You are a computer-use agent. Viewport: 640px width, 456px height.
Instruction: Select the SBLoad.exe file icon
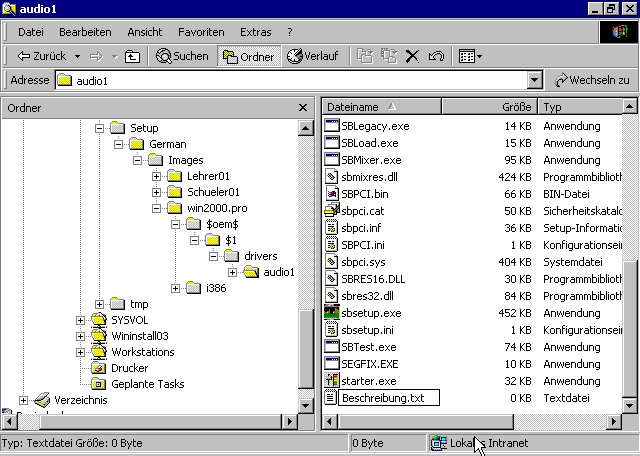(x=331, y=143)
